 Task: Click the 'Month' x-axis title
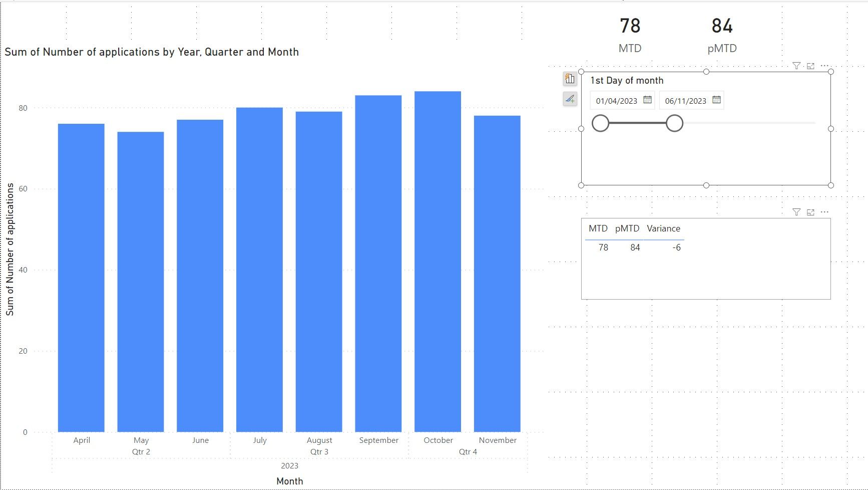(x=289, y=481)
